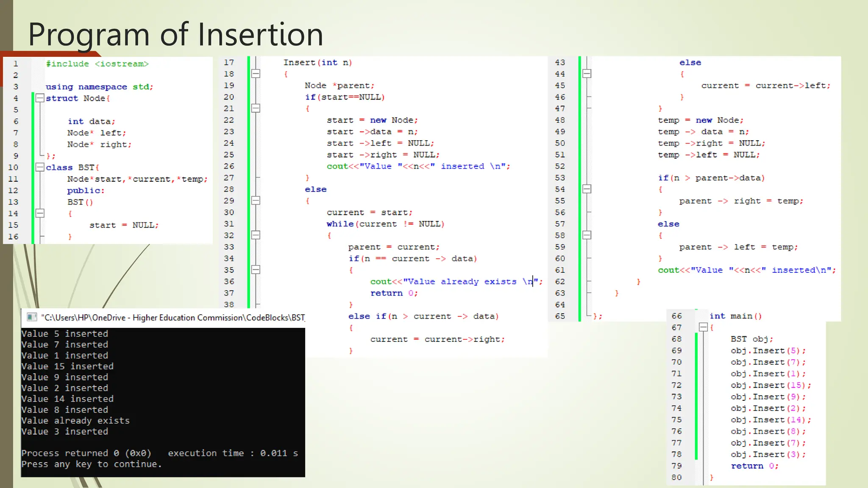
Task: Collapse the Insert function fold at line 18
Action: point(256,74)
